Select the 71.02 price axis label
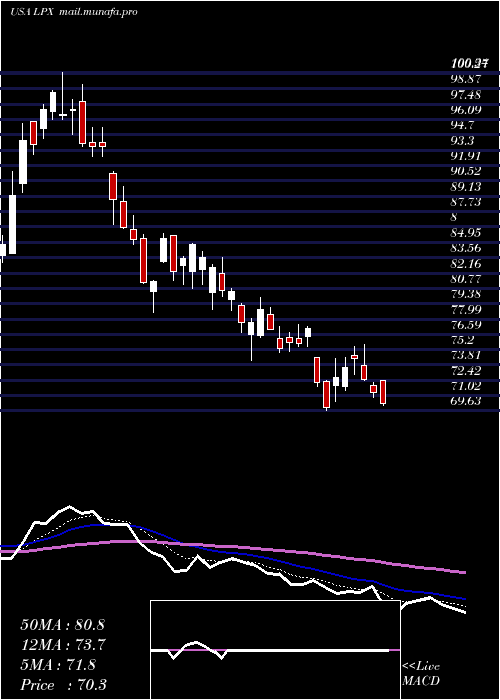This screenshot has width=500, height=700. pyautogui.click(x=466, y=386)
